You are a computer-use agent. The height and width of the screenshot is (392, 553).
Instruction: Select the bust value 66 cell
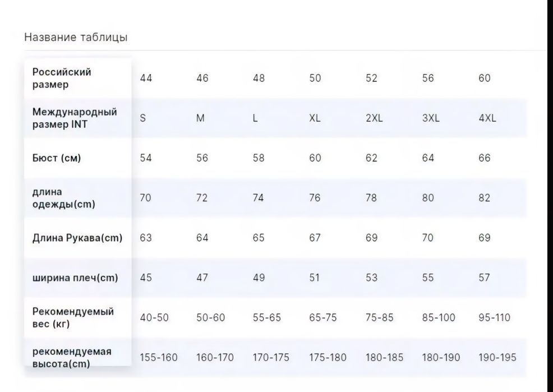[x=485, y=158]
